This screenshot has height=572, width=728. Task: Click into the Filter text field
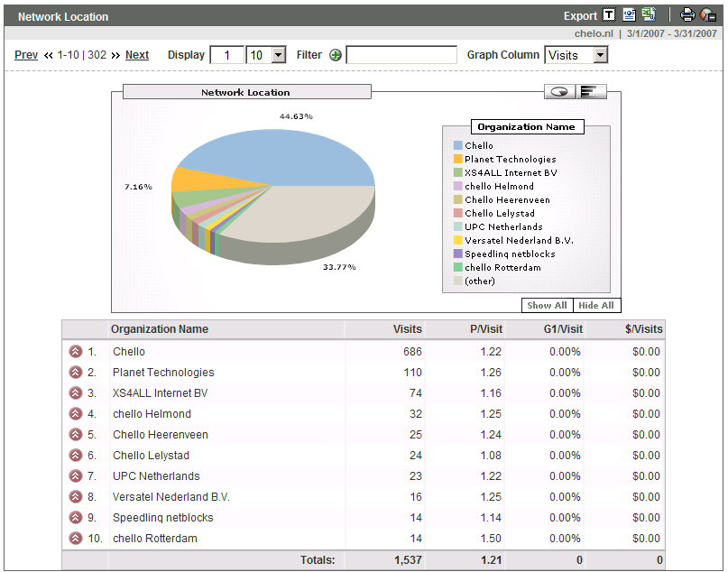(401, 55)
